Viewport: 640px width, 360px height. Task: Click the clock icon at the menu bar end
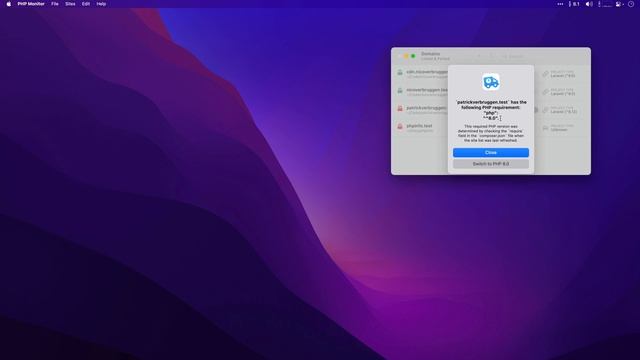click(631, 4)
